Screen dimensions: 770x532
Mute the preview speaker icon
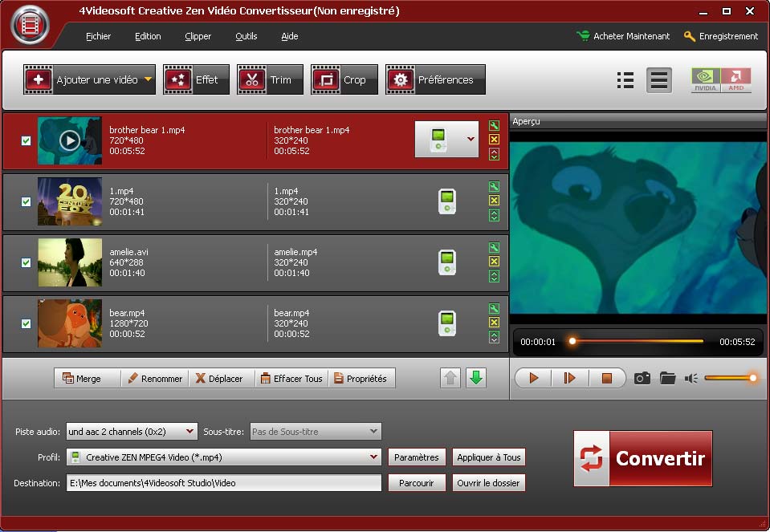[x=691, y=378]
